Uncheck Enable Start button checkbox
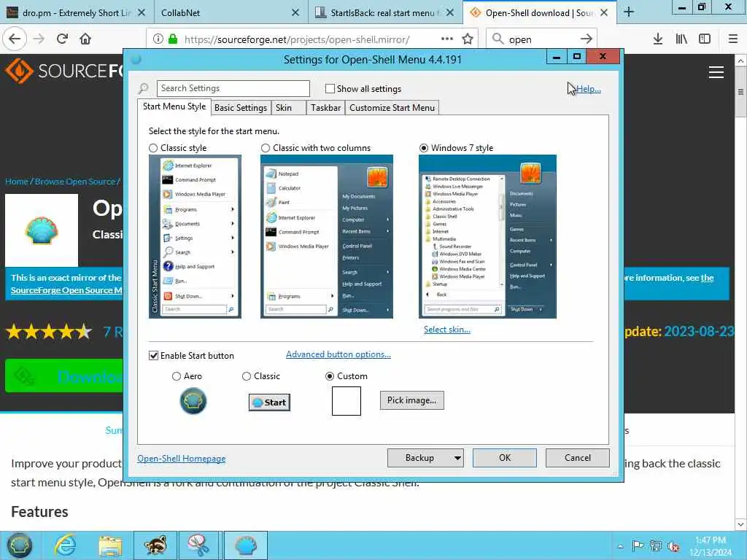The image size is (747, 560). [153, 356]
